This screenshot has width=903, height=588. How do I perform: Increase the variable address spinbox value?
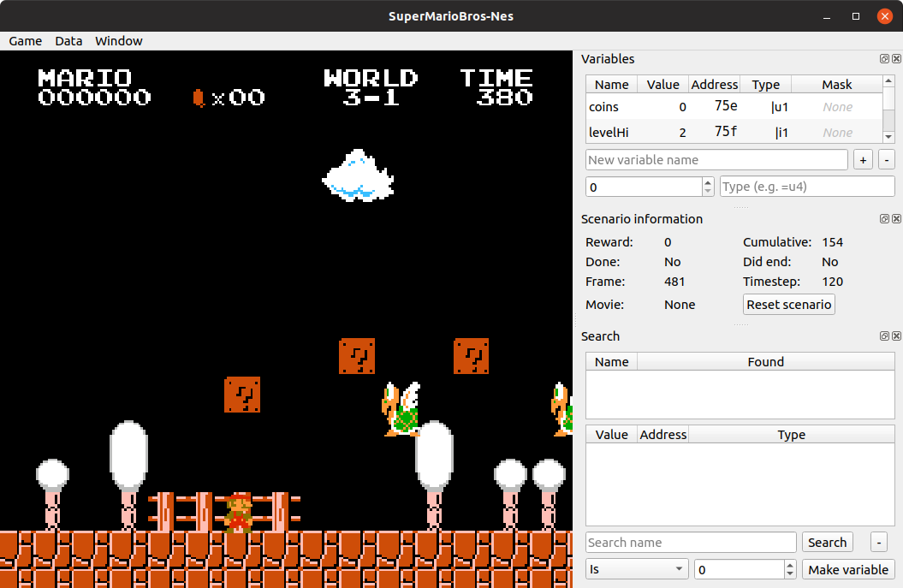click(708, 182)
